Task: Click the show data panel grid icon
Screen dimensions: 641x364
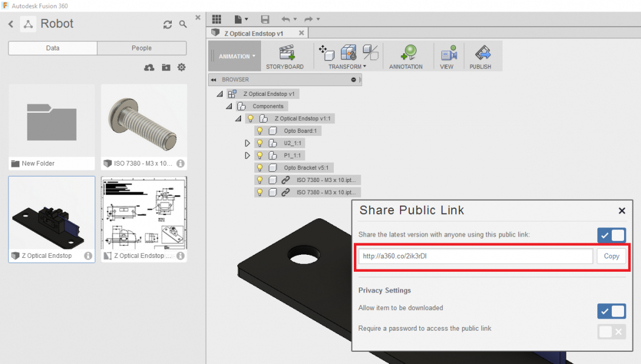Action: tap(217, 19)
